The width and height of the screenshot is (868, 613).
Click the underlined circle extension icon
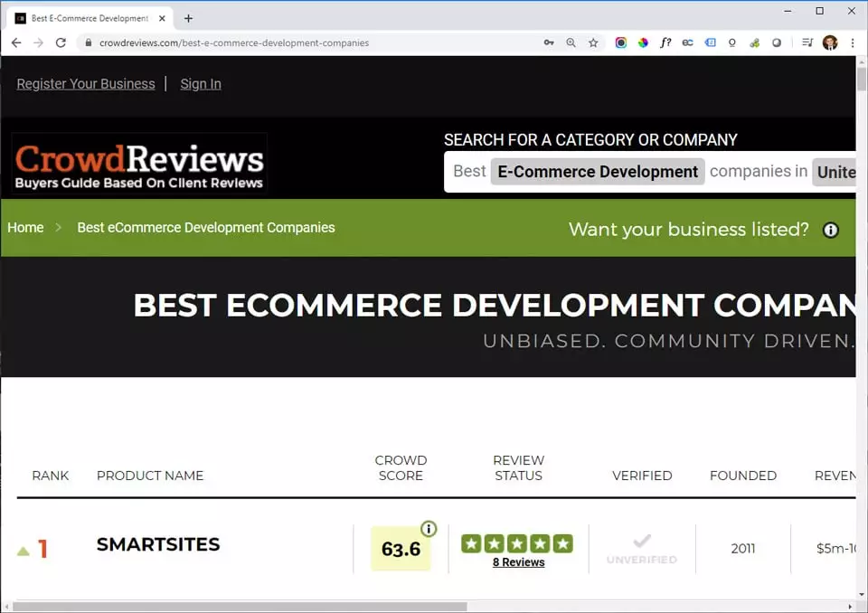click(x=732, y=42)
